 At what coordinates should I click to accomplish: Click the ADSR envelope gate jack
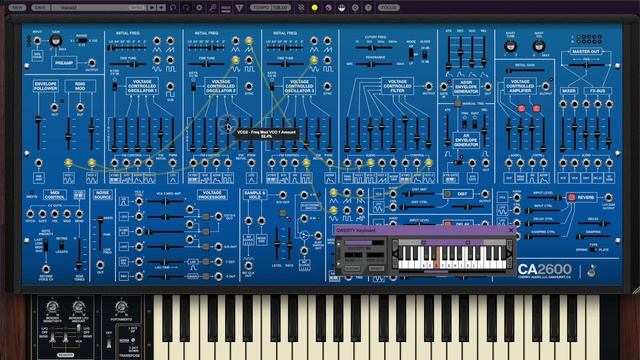tap(444, 87)
